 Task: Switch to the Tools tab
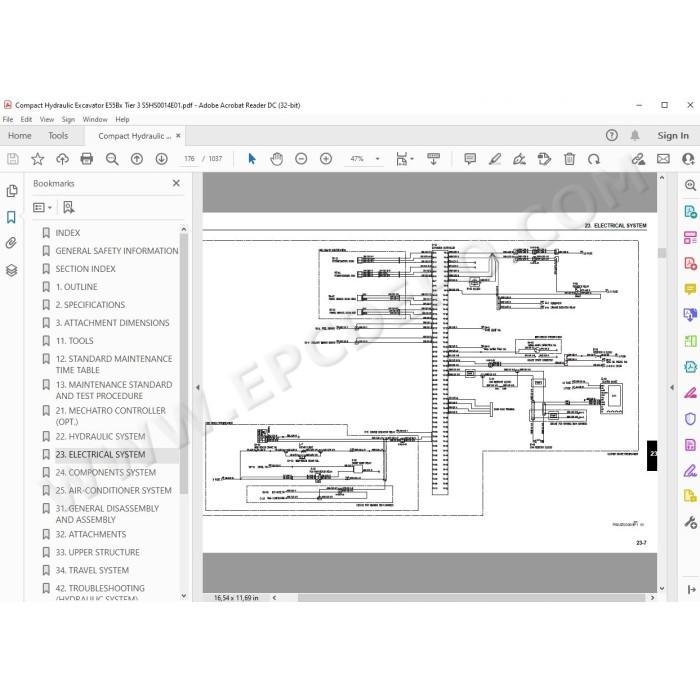[58, 136]
